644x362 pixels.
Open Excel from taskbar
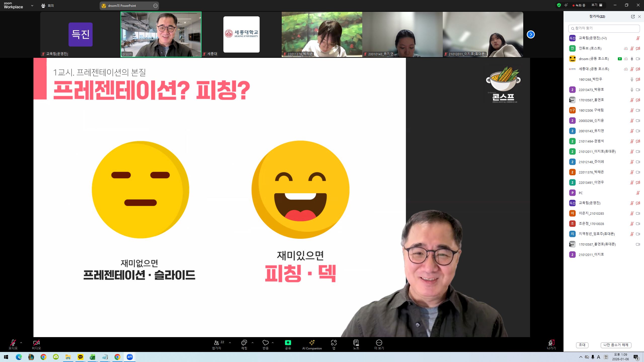93,357
